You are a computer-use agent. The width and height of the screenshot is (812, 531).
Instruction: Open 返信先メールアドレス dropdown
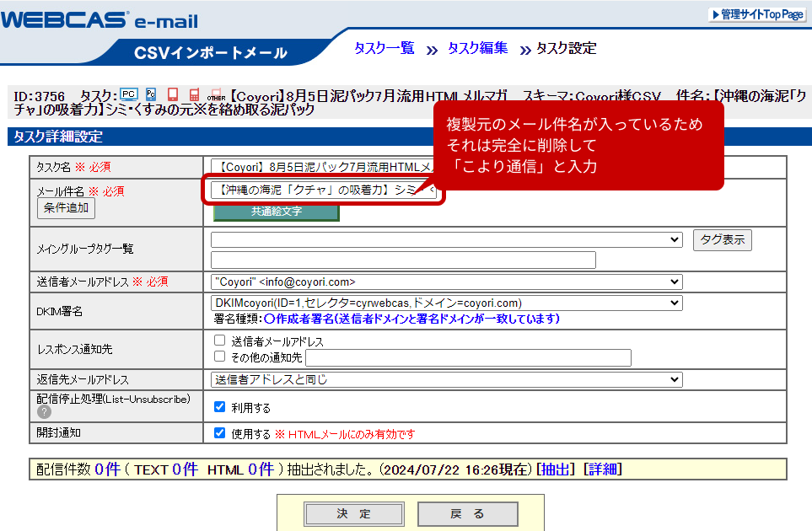[x=446, y=380]
